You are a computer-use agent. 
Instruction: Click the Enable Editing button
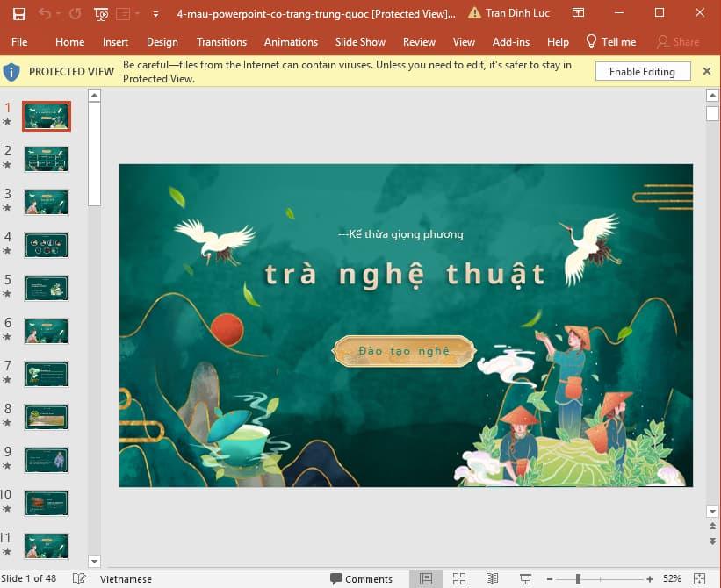pos(642,70)
